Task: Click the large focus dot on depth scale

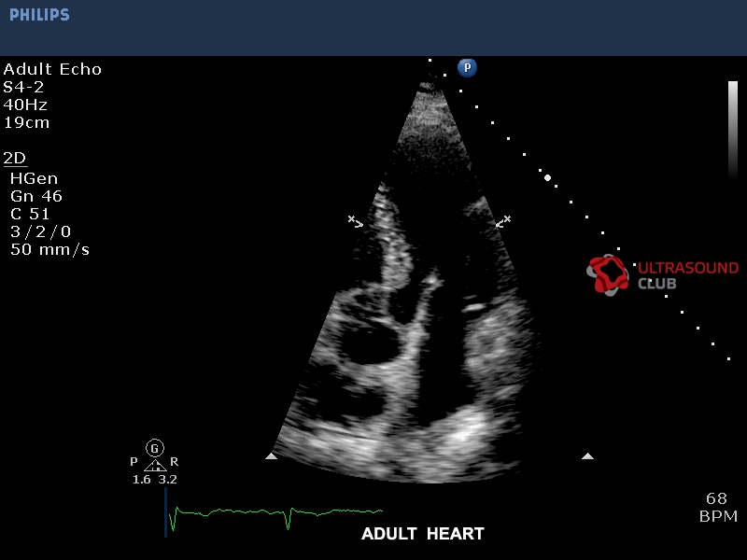Action: coord(548,177)
